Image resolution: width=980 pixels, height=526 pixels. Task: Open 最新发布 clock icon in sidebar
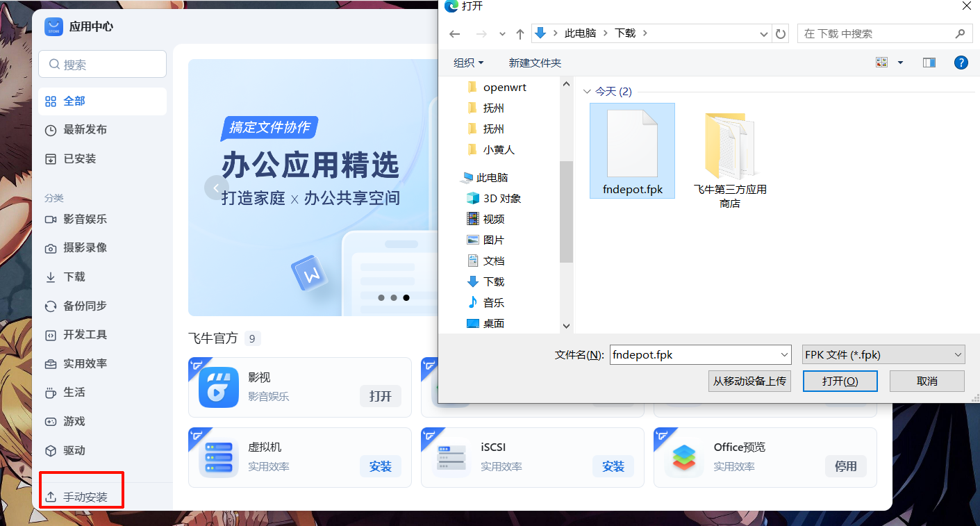(51, 130)
